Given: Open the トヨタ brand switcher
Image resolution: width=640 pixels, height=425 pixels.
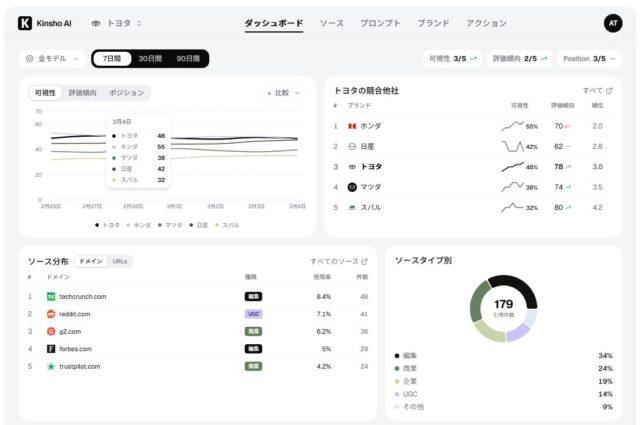Looking at the screenshot, I should 117,23.
